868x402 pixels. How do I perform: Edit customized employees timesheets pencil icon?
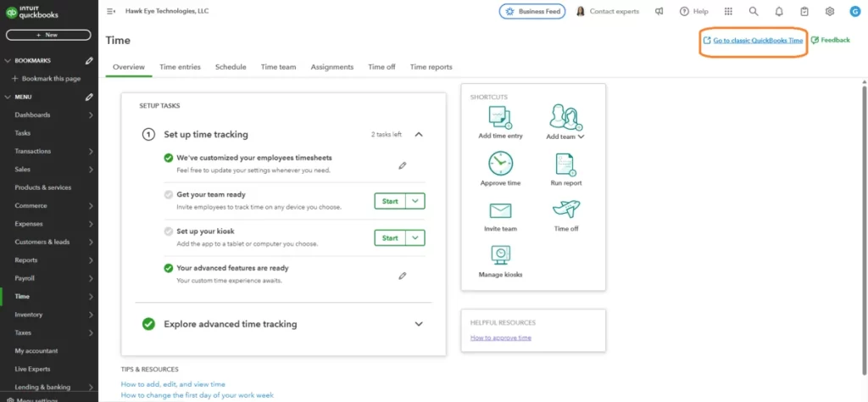(x=403, y=165)
